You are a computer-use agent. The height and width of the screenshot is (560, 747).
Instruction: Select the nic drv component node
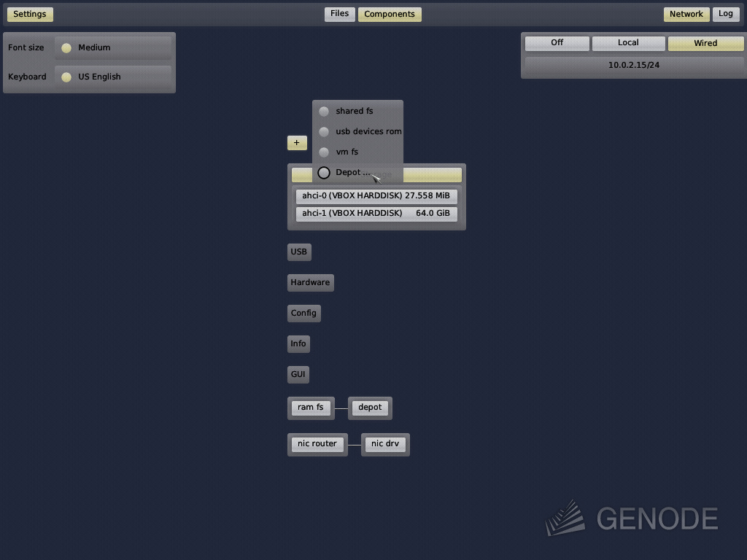pyautogui.click(x=385, y=443)
